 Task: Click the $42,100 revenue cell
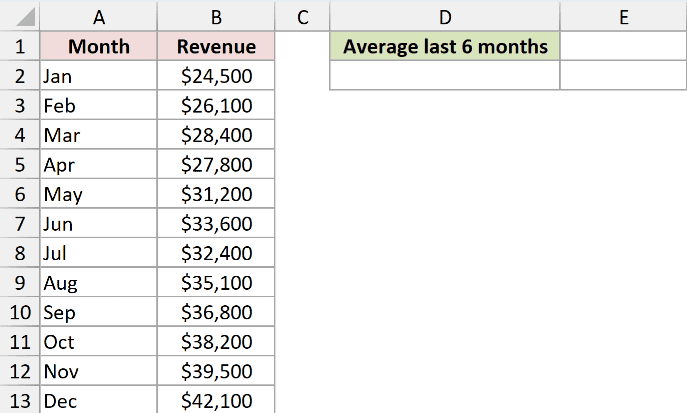pos(216,400)
